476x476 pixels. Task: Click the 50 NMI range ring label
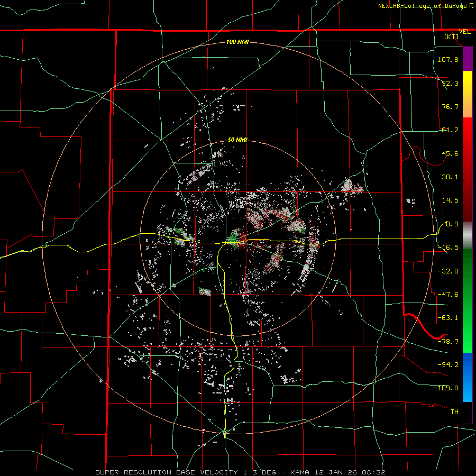pos(237,140)
